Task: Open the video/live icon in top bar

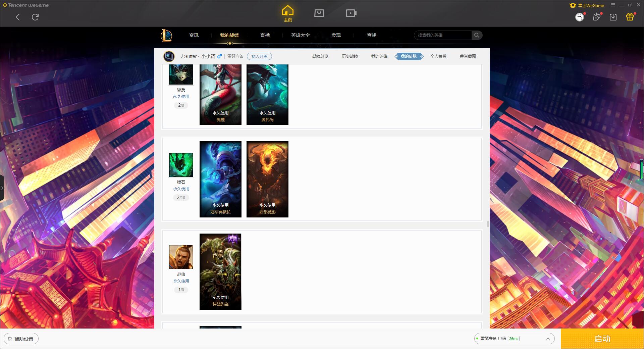Action: point(351,13)
